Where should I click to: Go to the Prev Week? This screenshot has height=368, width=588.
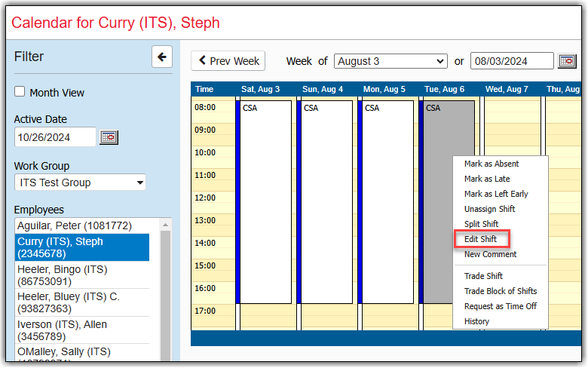click(229, 61)
